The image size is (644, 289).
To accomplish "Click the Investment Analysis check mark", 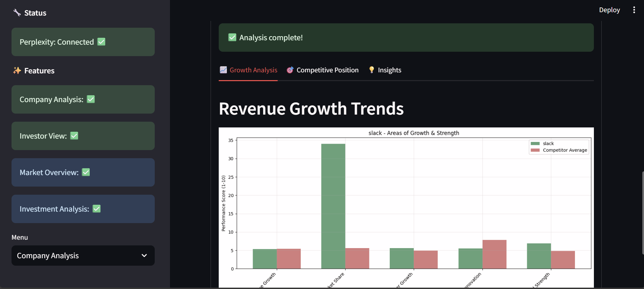I will point(96,209).
